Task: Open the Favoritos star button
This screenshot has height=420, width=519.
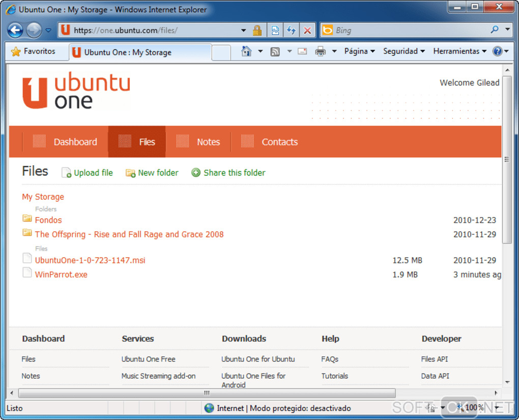Action: [x=33, y=51]
